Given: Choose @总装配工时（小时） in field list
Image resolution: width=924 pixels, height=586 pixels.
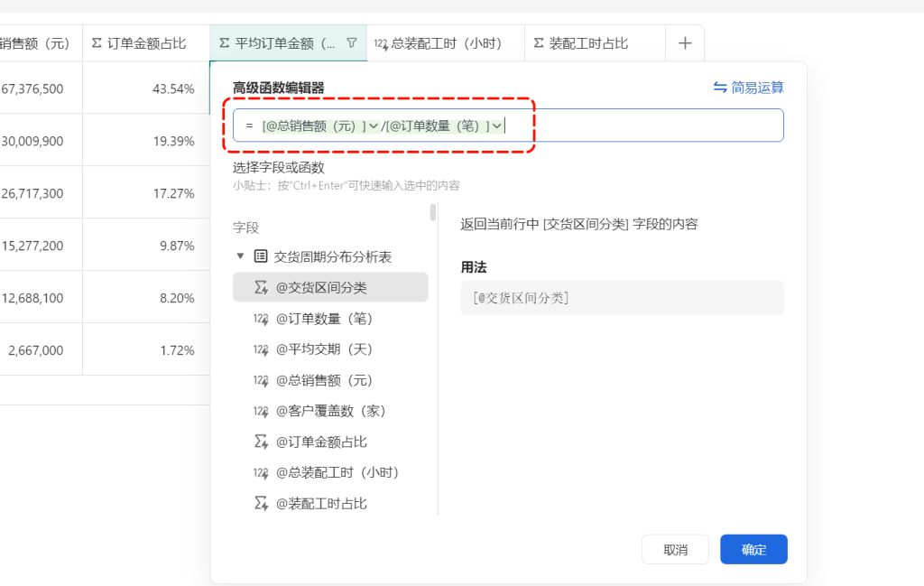Looking at the screenshot, I should click(330, 472).
